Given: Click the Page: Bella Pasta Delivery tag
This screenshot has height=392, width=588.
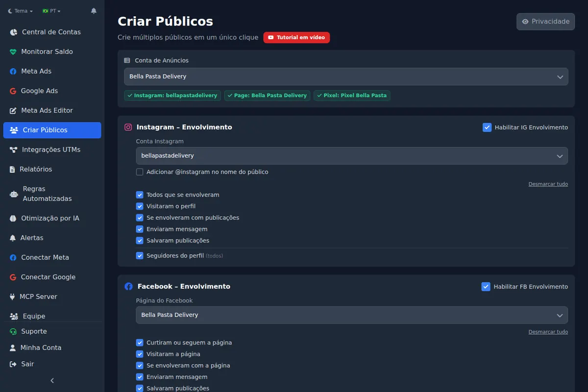Looking at the screenshot, I should coord(267,96).
